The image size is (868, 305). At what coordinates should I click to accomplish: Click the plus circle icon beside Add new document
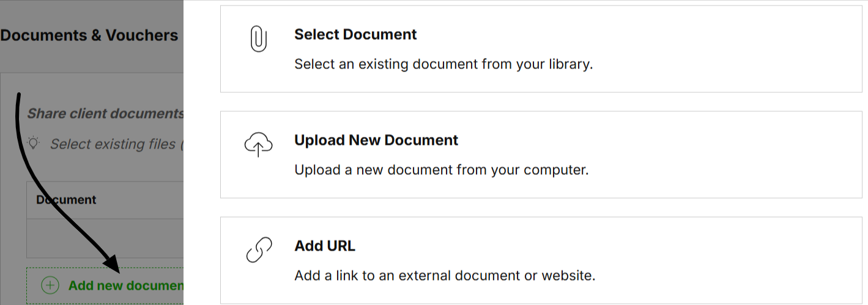click(50, 285)
